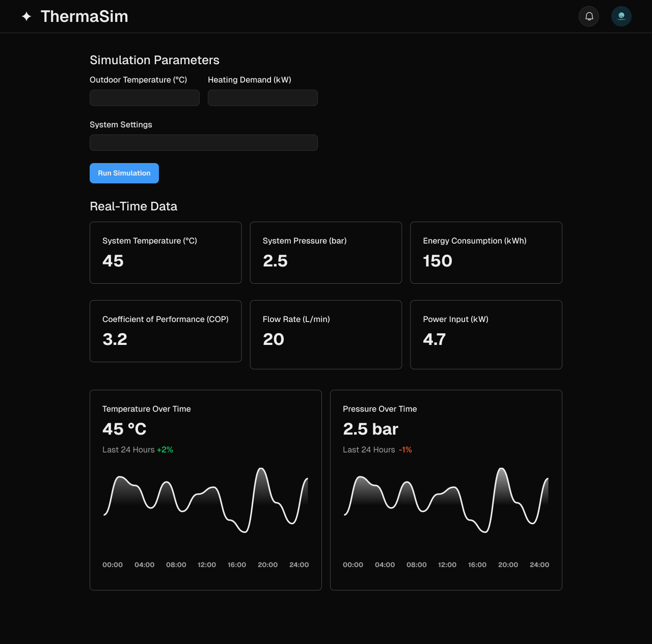The height and width of the screenshot is (644, 652).
Task: Click the Outdoor Temperature (°C) label
Action: pyautogui.click(x=139, y=80)
